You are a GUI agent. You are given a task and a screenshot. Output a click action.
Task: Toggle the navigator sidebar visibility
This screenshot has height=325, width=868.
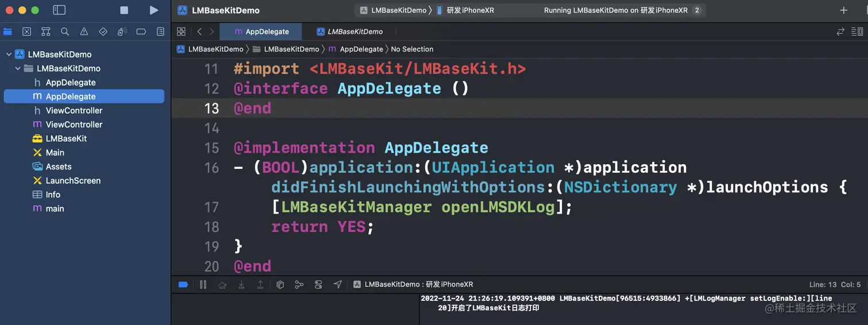point(59,10)
